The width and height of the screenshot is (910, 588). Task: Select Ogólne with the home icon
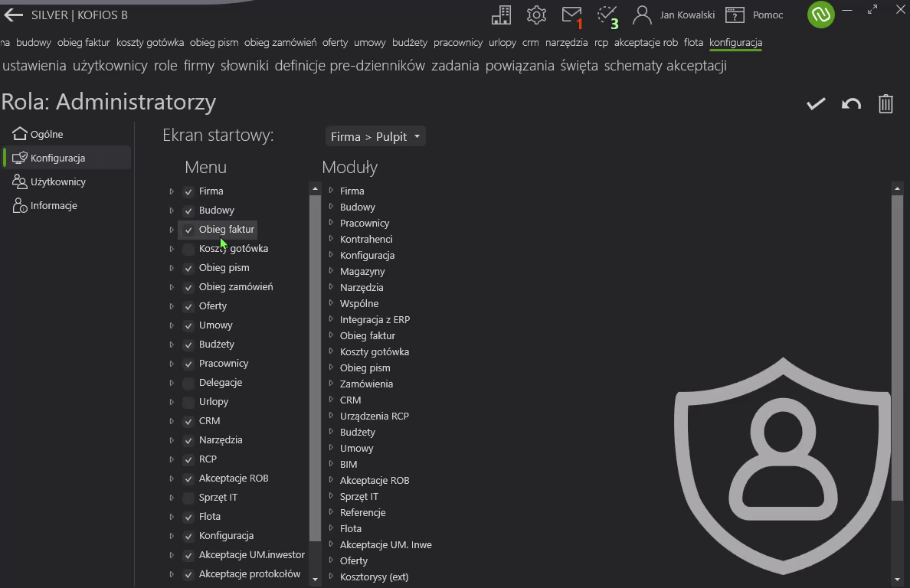coord(38,134)
